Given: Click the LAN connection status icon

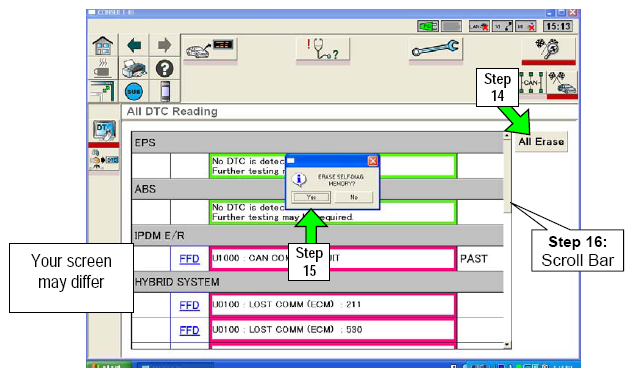Looking at the screenshot, I should click(479, 27).
